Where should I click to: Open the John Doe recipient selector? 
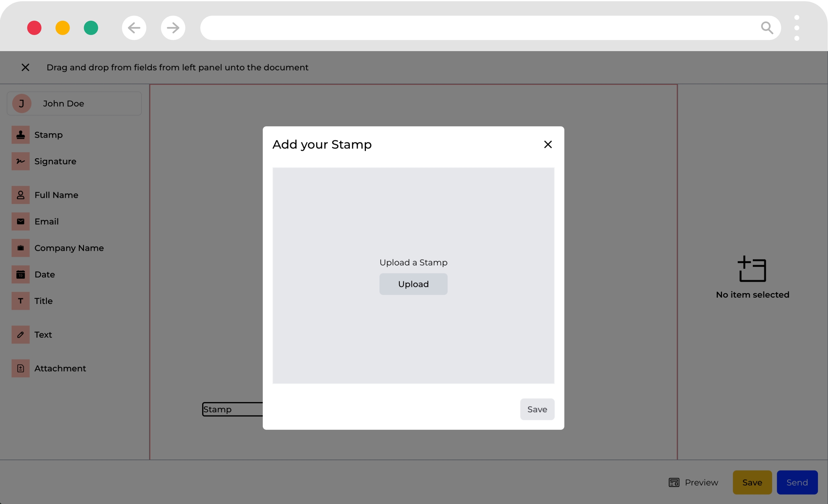click(x=74, y=103)
